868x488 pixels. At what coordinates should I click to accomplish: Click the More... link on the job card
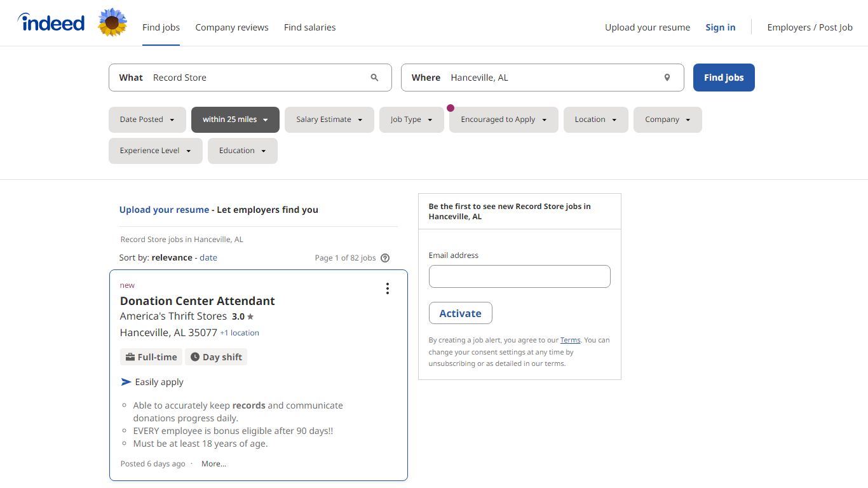point(214,464)
